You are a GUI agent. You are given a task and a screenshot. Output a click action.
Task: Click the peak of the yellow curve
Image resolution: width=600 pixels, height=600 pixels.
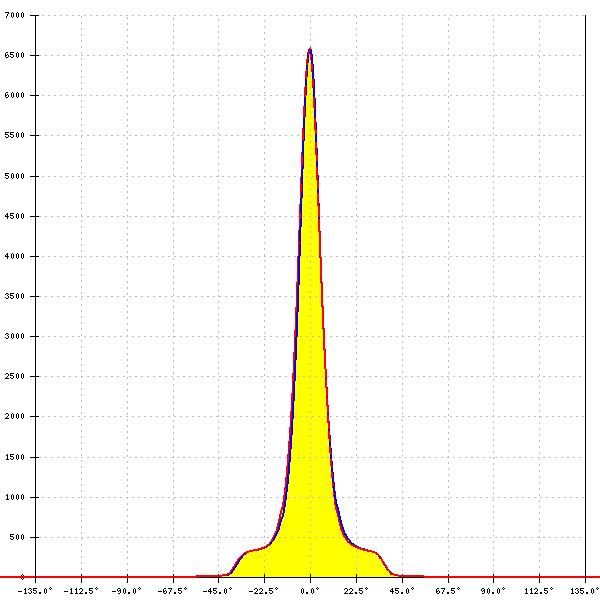(x=310, y=49)
